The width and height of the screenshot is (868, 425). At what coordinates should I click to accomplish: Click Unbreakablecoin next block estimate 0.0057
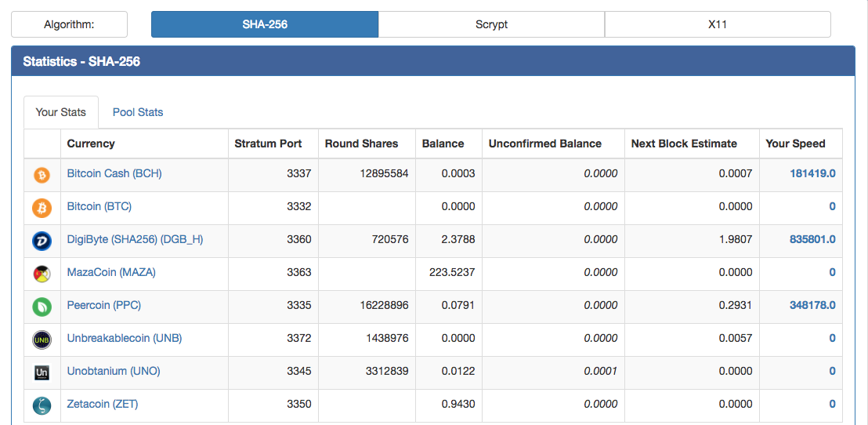(x=736, y=338)
